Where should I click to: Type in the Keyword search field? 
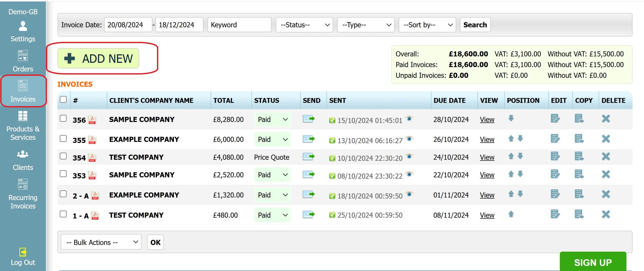click(239, 24)
